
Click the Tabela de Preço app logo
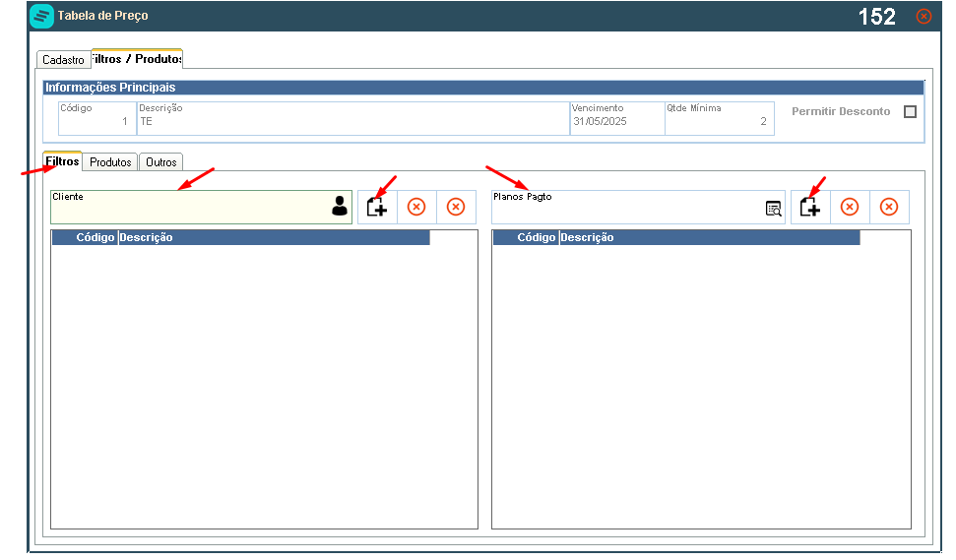(41, 16)
